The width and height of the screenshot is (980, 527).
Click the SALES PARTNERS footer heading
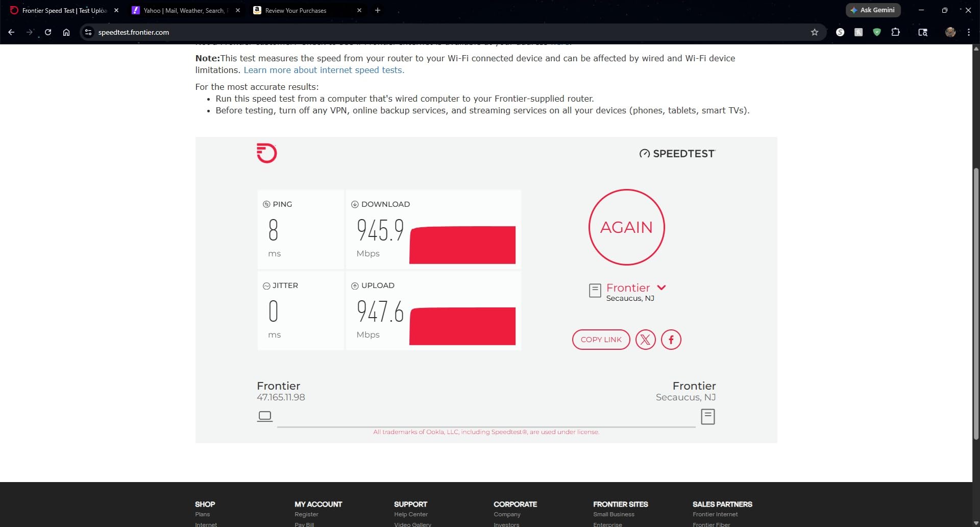(722, 504)
